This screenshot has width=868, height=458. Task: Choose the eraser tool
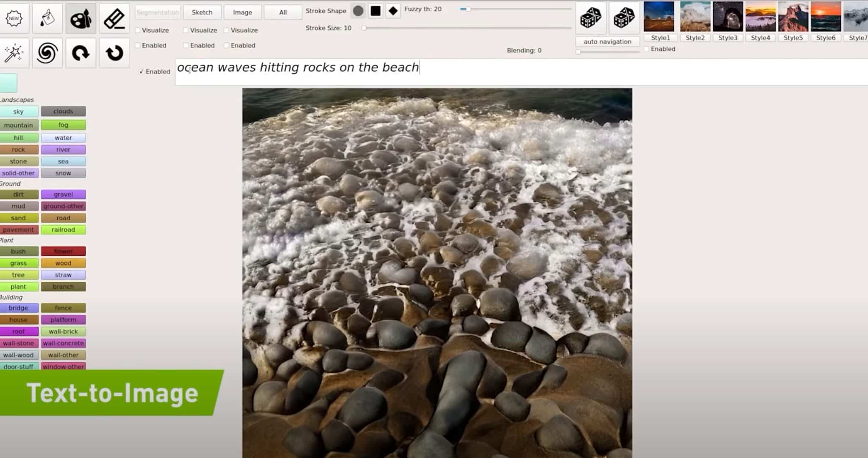[x=114, y=18]
